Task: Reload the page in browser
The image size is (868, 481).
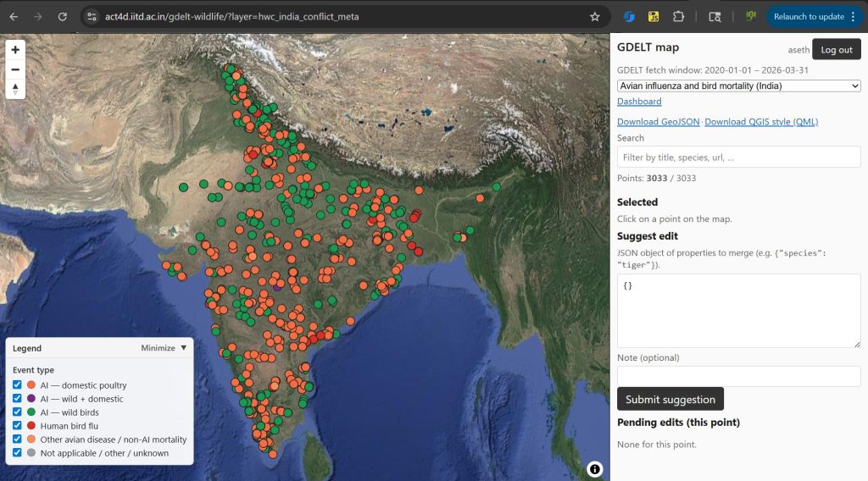Action: coord(62,17)
